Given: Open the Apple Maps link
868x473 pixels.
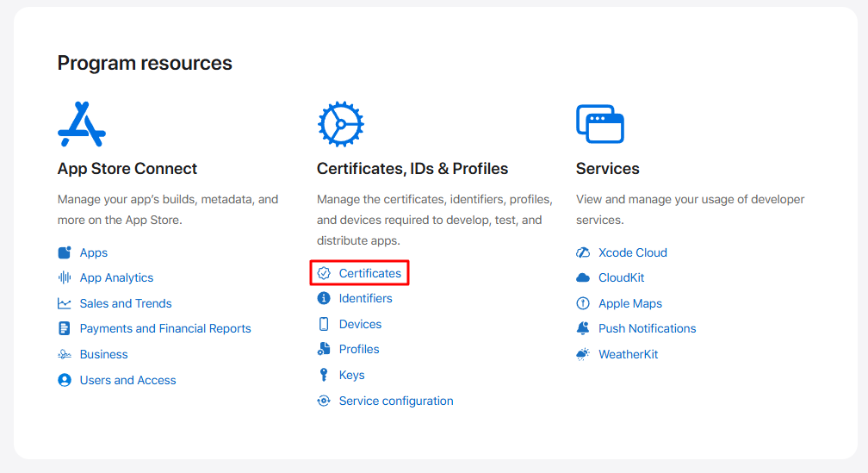Looking at the screenshot, I should 630,303.
